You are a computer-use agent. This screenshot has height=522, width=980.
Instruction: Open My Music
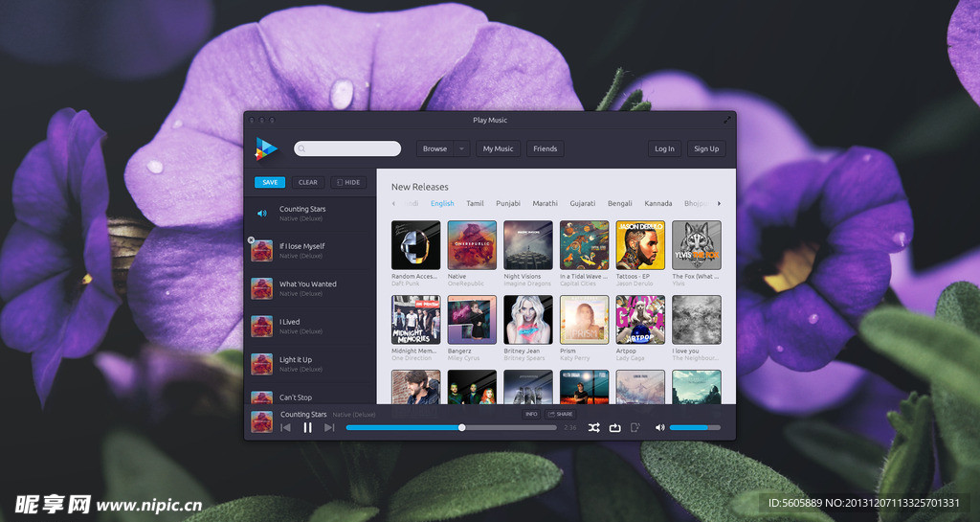click(x=498, y=148)
